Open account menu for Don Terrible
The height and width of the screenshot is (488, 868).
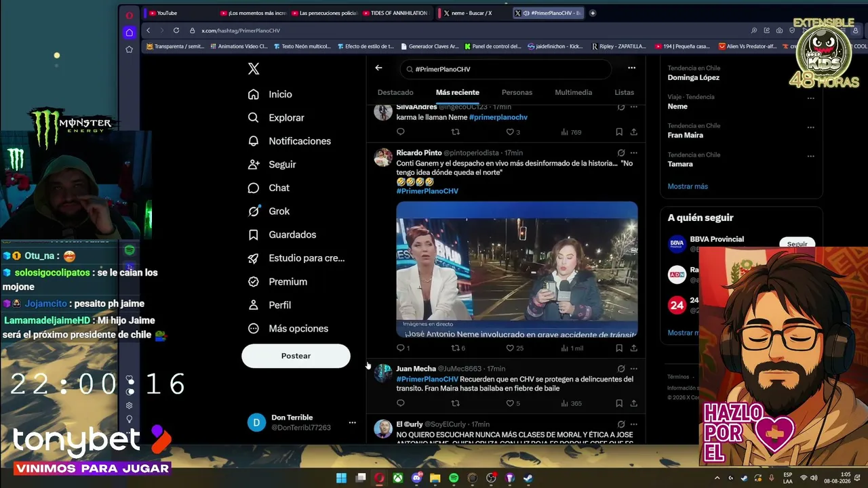coord(352,422)
